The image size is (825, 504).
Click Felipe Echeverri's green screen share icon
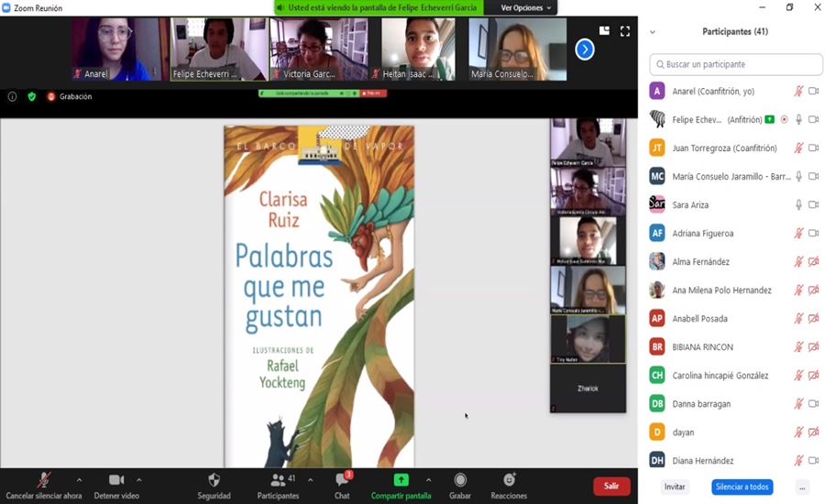click(770, 119)
